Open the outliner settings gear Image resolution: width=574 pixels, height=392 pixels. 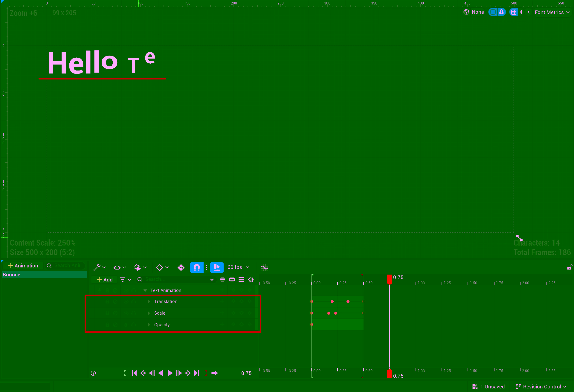(251, 280)
